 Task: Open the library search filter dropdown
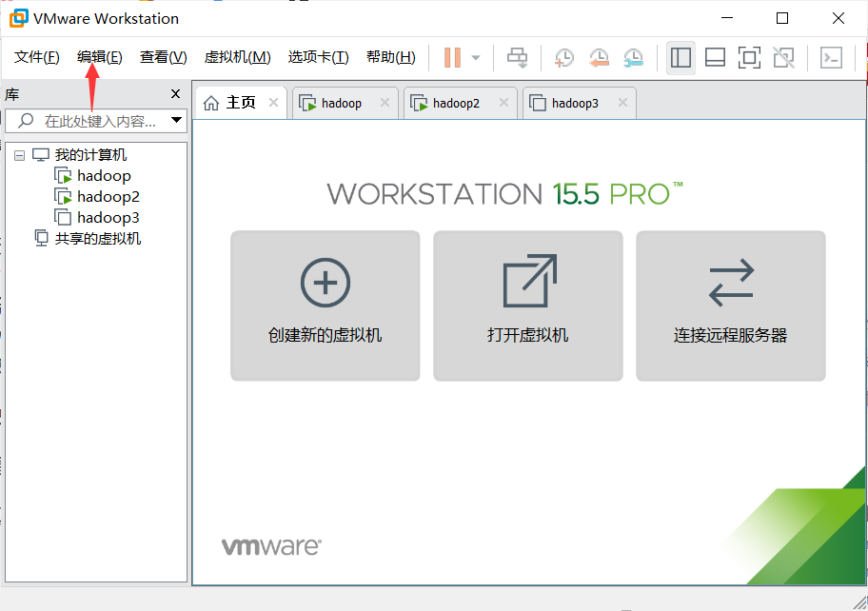click(x=177, y=120)
